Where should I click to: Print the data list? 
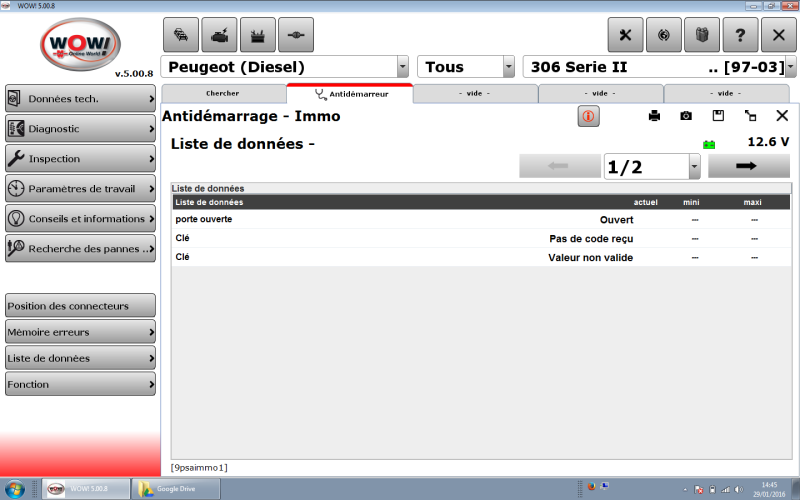(654, 116)
